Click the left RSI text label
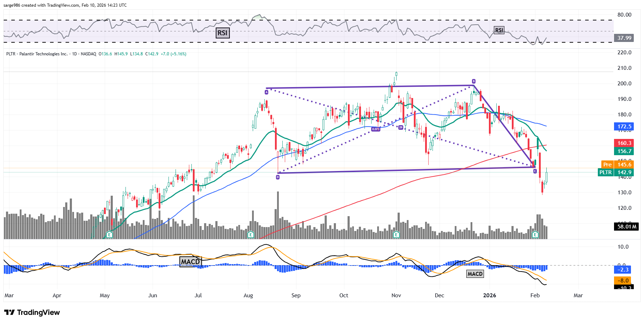The width and height of the screenshot is (644, 323). tap(222, 33)
